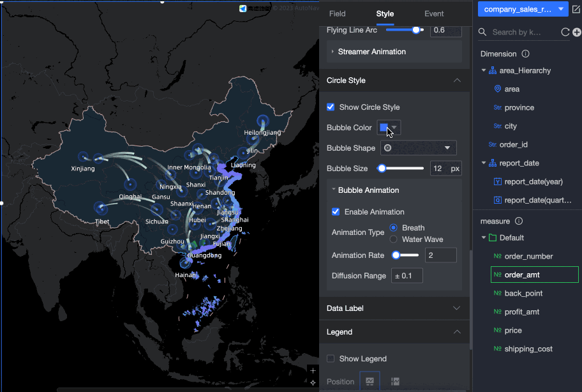Disable the Enable Animation checkbox
The width and height of the screenshot is (582, 392).
(x=336, y=211)
